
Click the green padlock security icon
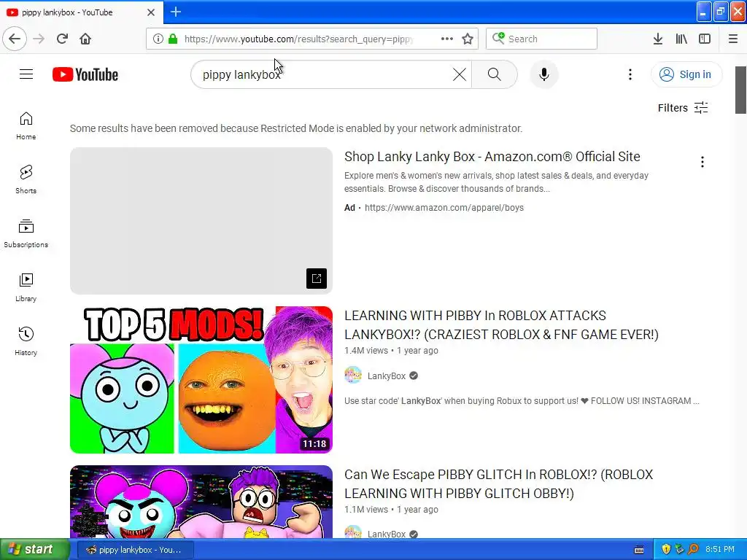(173, 39)
